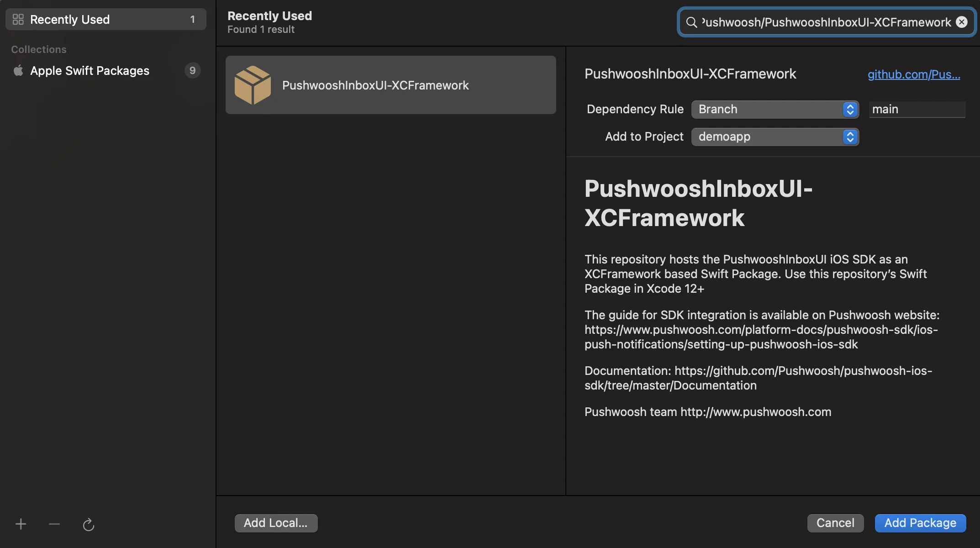Open the Dependency Rule Branch dropdown
Screen dimensions: 980x548
[x=767, y=110]
